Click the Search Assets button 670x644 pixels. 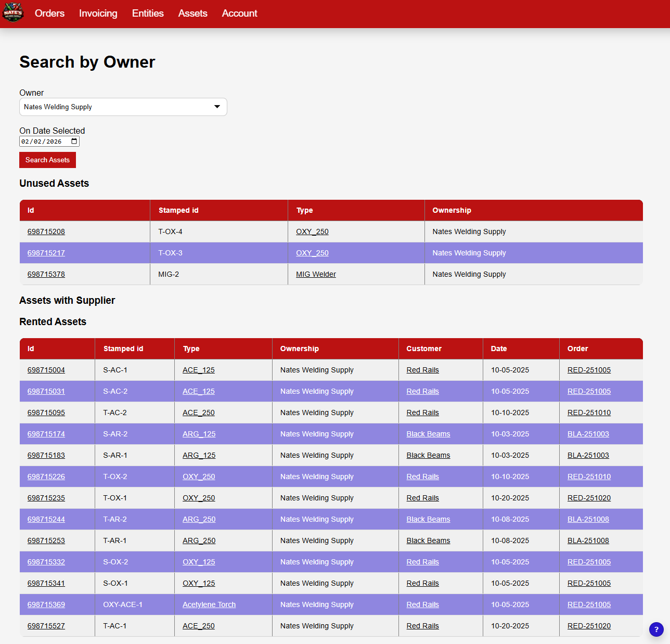pyautogui.click(x=47, y=160)
